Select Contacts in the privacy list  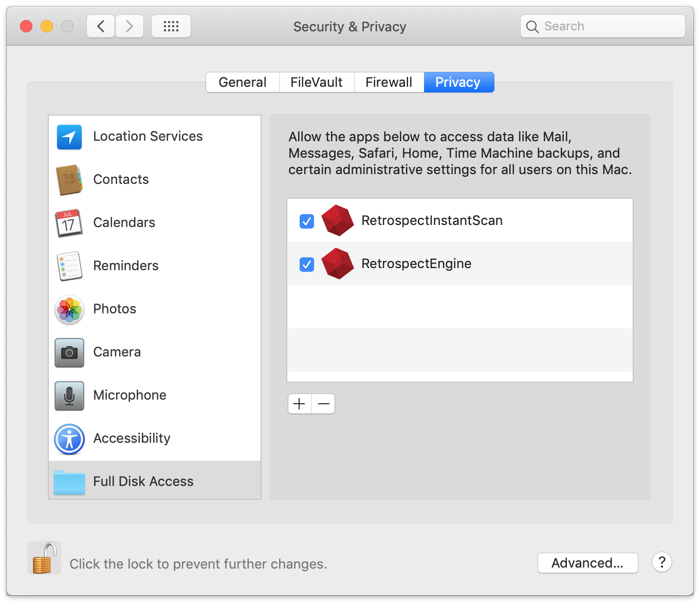[x=155, y=180]
